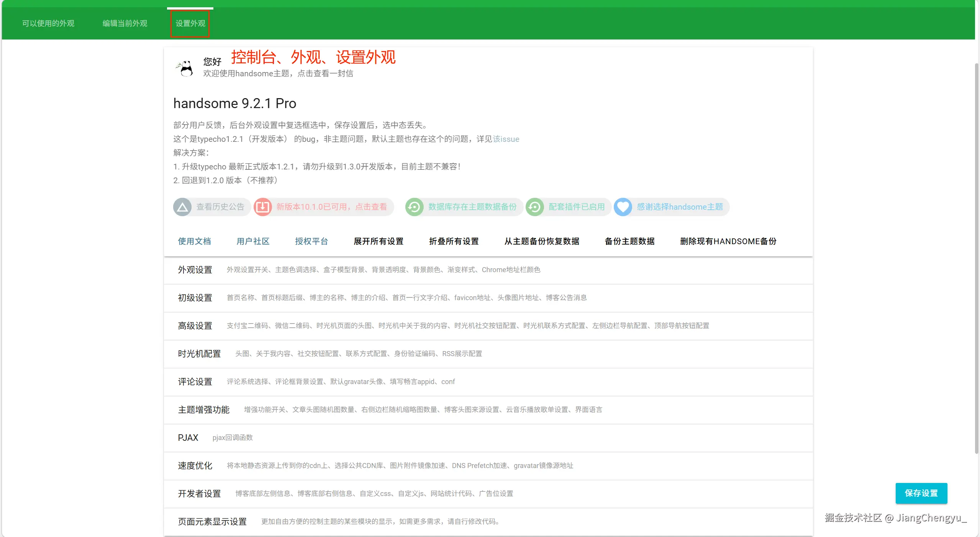This screenshot has width=980, height=537.
Task: Expand the PJAX settings section
Action: coord(188,438)
